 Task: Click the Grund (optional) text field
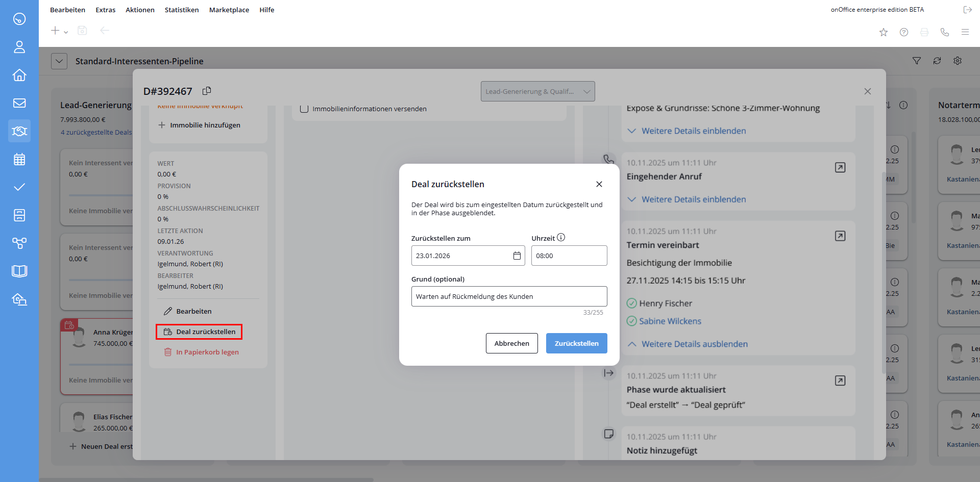pos(509,296)
